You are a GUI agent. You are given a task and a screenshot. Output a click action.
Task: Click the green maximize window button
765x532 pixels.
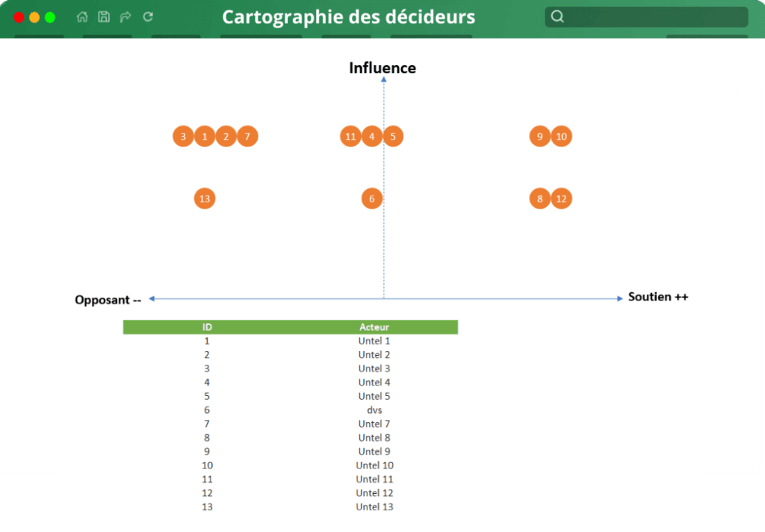50,18
